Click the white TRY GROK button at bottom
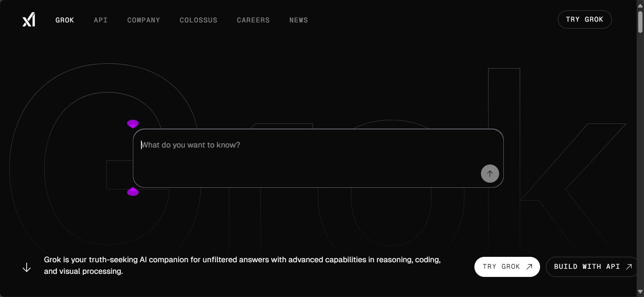Image resolution: width=644 pixels, height=297 pixels. (x=507, y=267)
